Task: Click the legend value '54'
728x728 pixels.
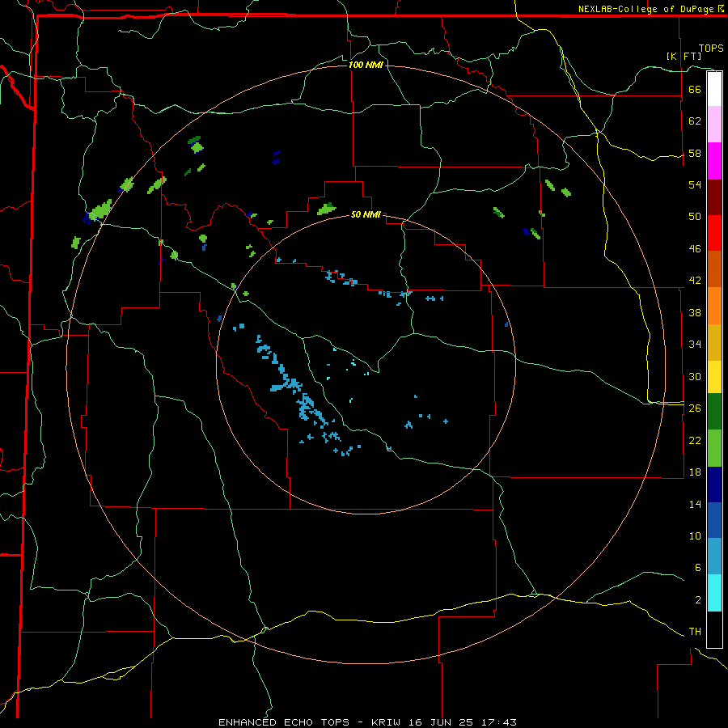Action: click(695, 184)
